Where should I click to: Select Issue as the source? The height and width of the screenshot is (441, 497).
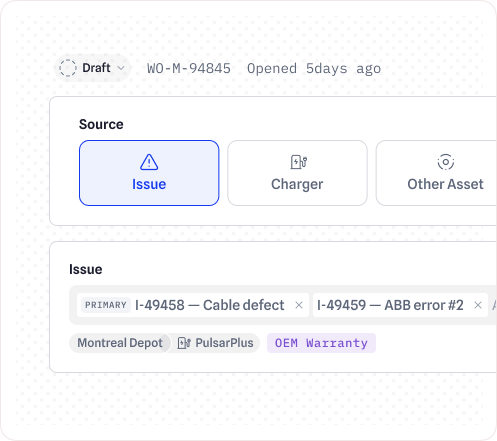click(149, 173)
